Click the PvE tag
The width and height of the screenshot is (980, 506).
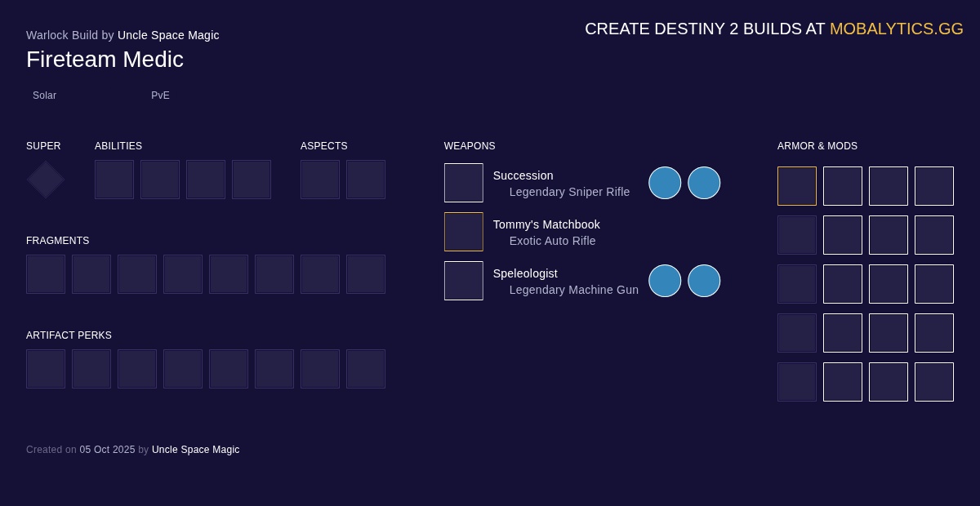click(x=160, y=95)
